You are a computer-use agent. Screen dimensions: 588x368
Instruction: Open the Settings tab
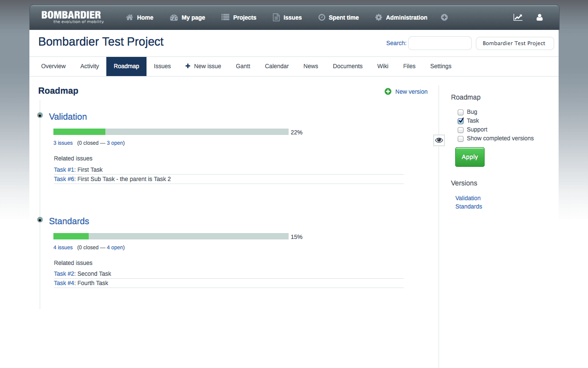point(441,66)
